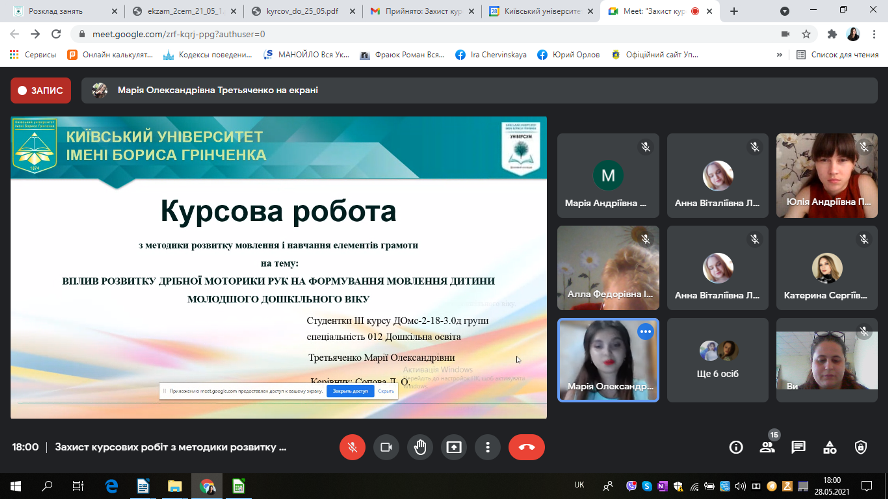The width and height of the screenshot is (888, 499).
Task: Bookmark this page with star icon
Action: pyautogui.click(x=807, y=33)
